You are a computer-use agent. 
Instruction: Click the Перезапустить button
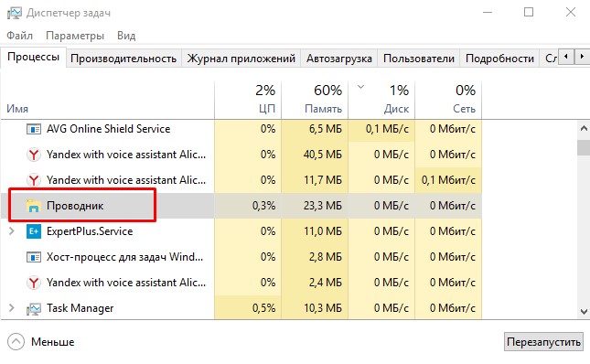pyautogui.click(x=543, y=342)
